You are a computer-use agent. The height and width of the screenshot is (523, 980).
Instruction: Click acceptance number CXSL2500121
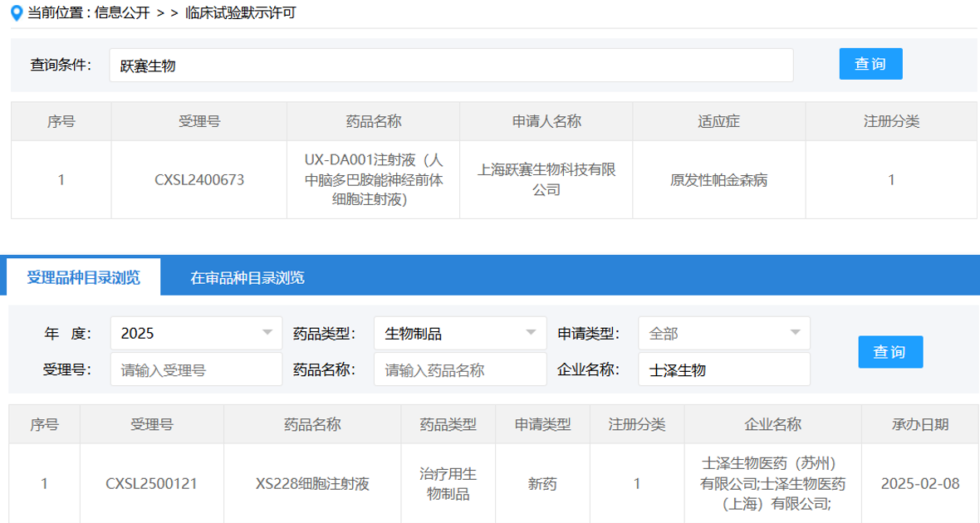pos(152,483)
